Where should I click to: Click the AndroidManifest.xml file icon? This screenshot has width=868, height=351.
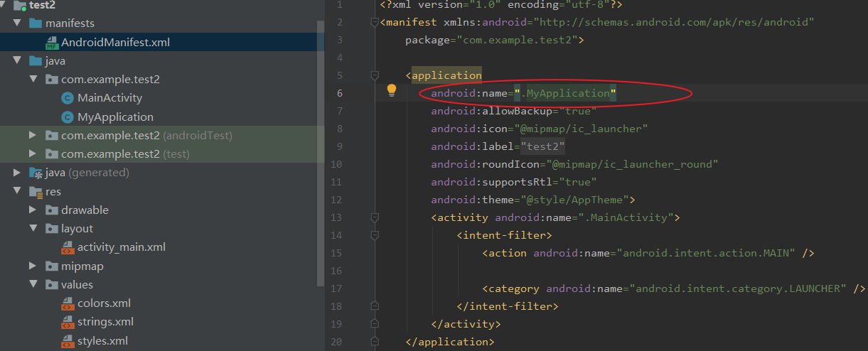tap(51, 43)
